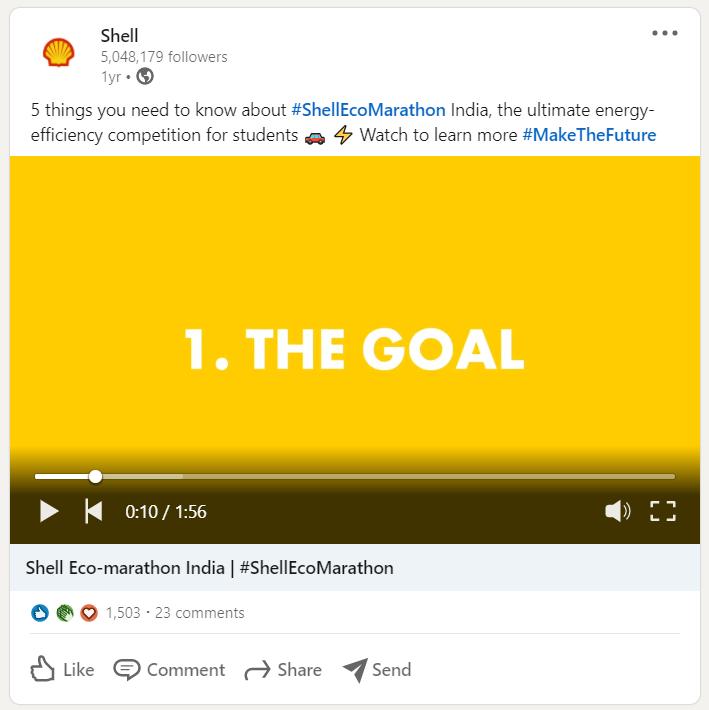This screenshot has height=710, width=709.
Task: Mute the video volume speaker
Action: 617,511
